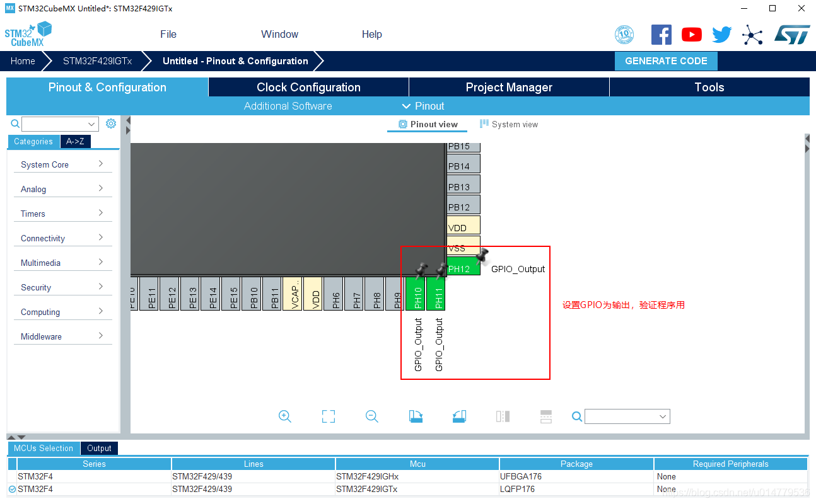Click the pin search magnifier icon
This screenshot has height=504, width=816.
[x=577, y=416]
